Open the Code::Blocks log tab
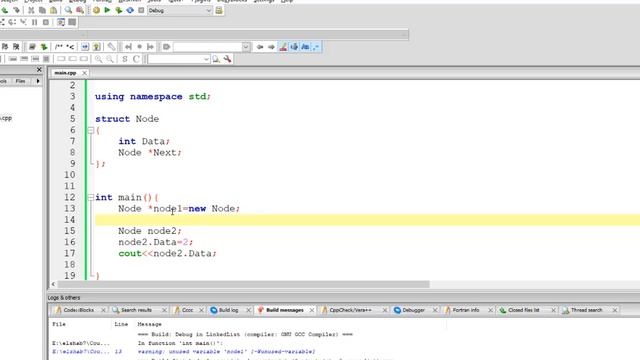The image size is (640, 360). (x=78, y=310)
